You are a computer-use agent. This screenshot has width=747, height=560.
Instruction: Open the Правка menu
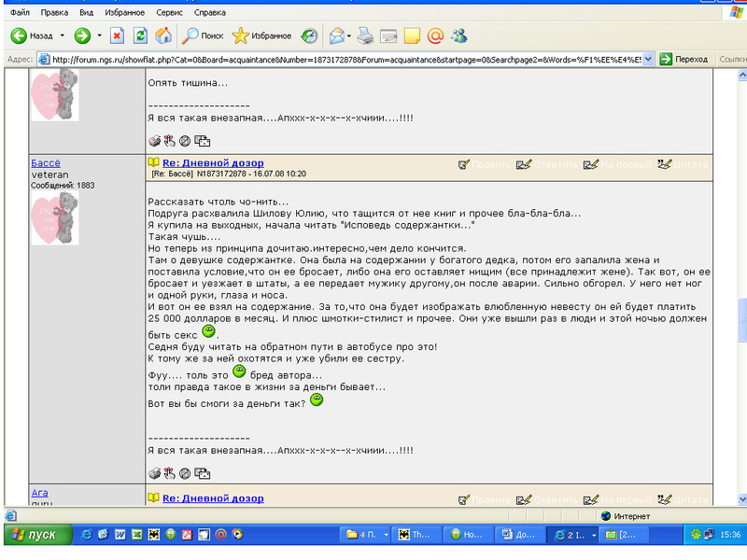[54, 12]
